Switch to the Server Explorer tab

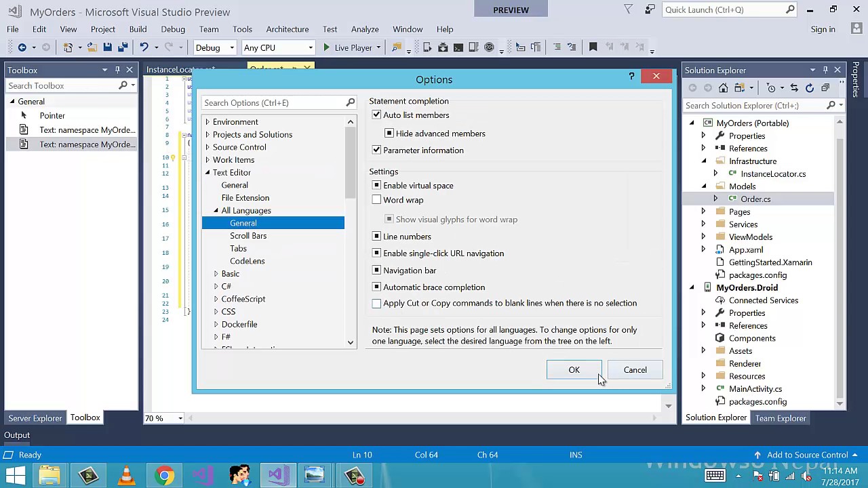pos(35,418)
